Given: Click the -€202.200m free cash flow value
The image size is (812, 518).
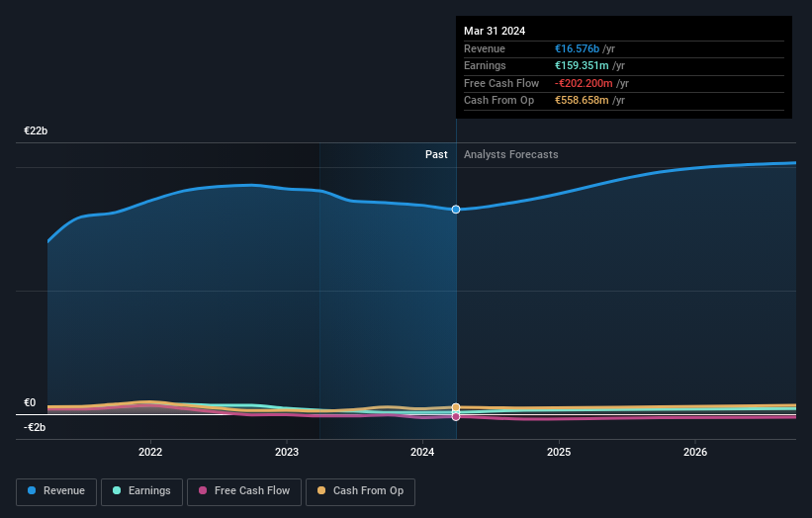Looking at the screenshot, I should (x=584, y=83).
